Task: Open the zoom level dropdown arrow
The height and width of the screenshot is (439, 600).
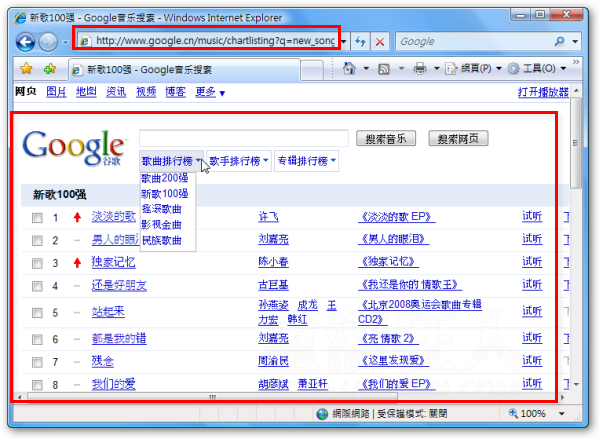Action: pyautogui.click(x=562, y=414)
